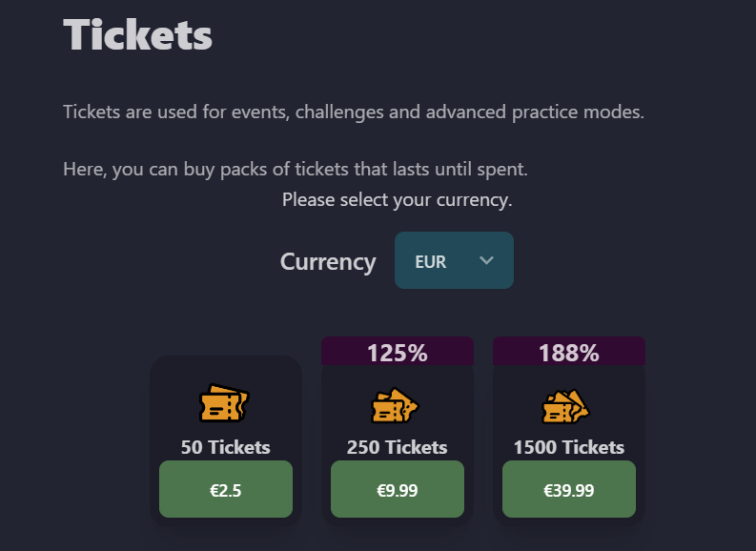Open the EUR currency dropdown
Screen dimensions: 756x551
(454, 260)
